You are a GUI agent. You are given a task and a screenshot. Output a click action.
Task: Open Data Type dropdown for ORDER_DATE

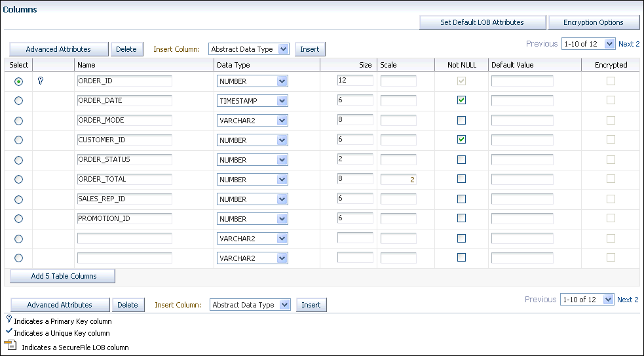coord(252,101)
